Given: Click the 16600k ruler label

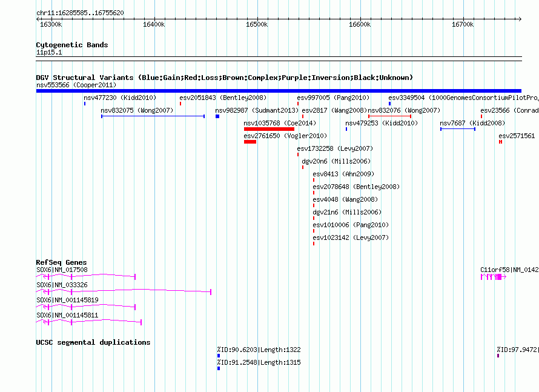Looking at the screenshot, I should coord(360,24).
